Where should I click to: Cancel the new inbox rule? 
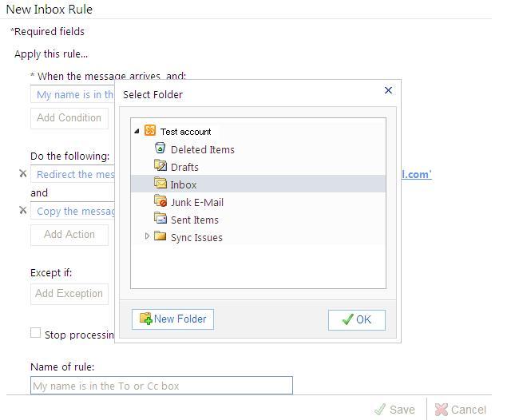click(460, 410)
